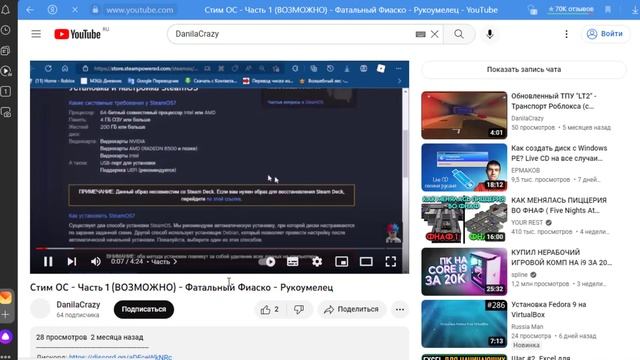Open КУПИЛ НЕРАБОЧИЙ ИГРОВОЙ КОМП video title
This screenshot has width=640, height=360.
click(561, 258)
